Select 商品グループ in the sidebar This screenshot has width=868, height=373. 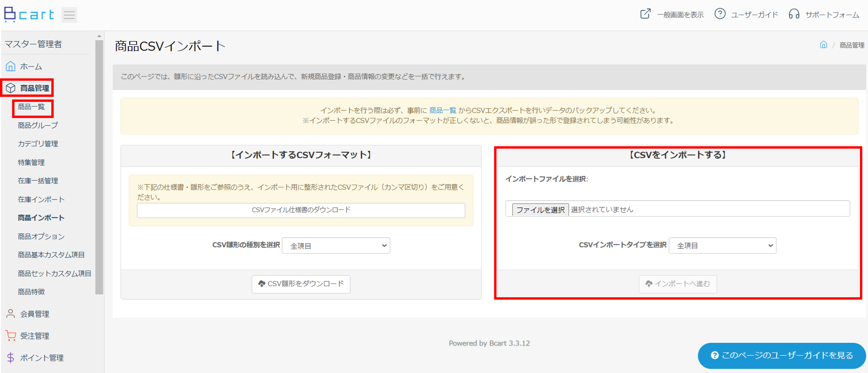pyautogui.click(x=38, y=125)
